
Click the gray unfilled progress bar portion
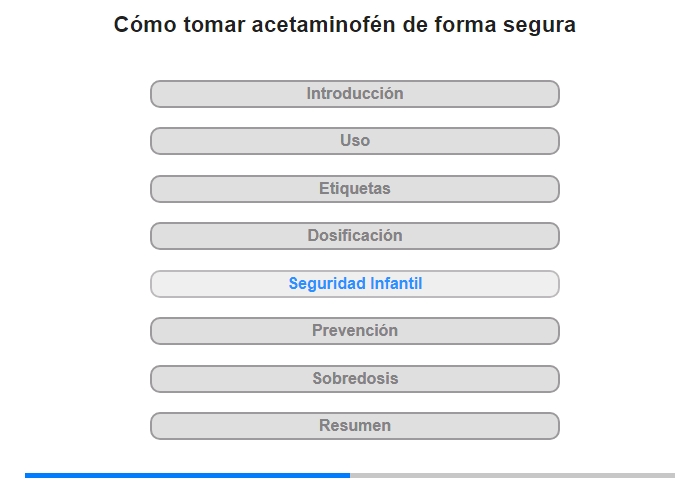[x=512, y=475]
